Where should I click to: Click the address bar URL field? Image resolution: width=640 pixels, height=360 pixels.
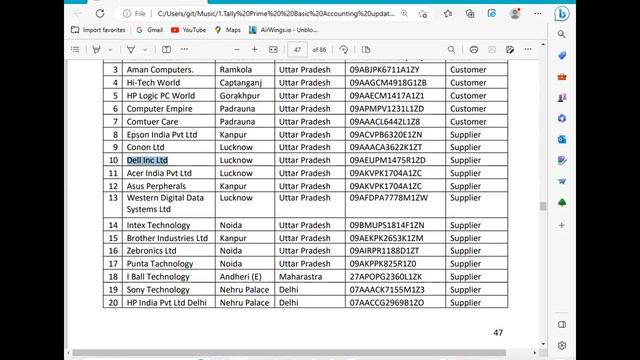pyautogui.click(x=276, y=13)
